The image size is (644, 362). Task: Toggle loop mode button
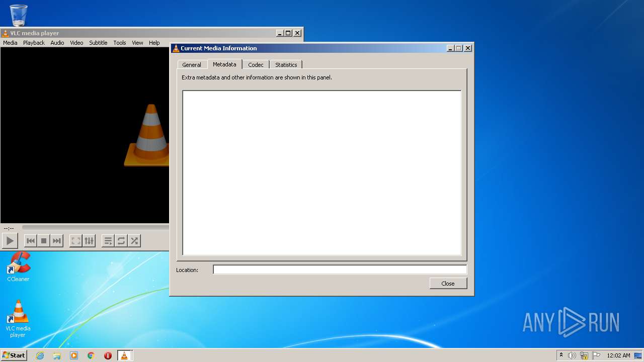tap(121, 241)
